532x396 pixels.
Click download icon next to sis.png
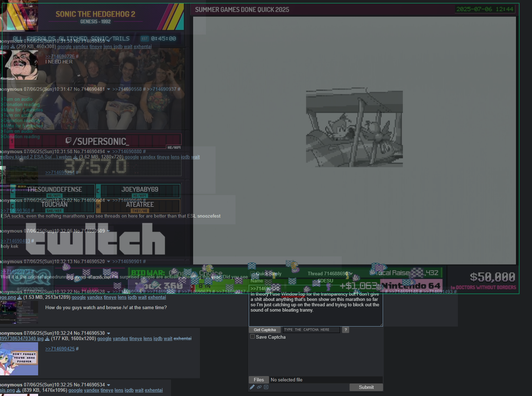19,390
